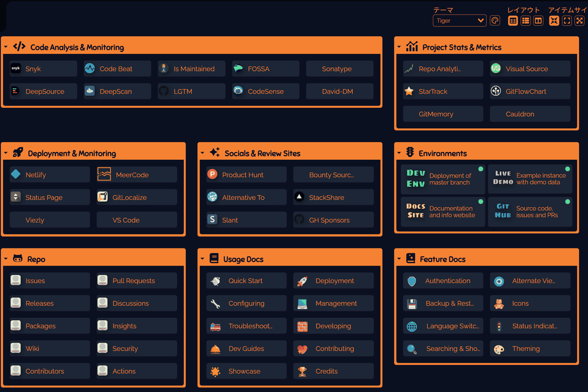Open the Pull Requests repo link
Viewport: 588px width, 392px height.
click(137, 281)
